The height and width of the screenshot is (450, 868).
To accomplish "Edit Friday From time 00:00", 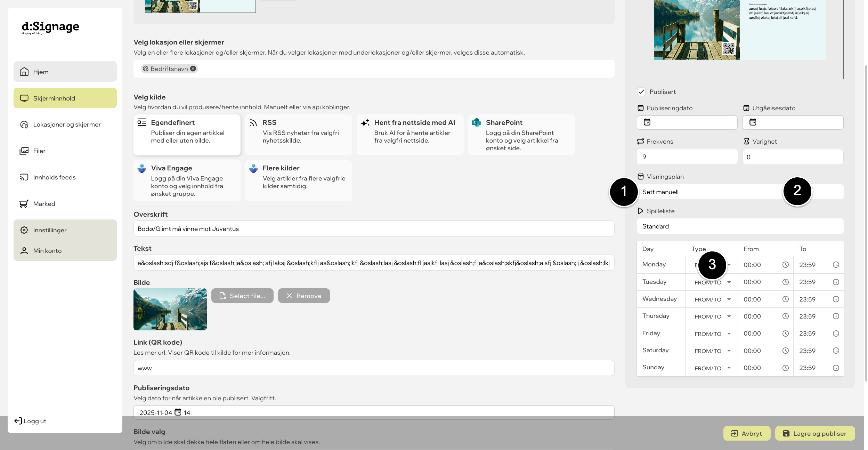I will tap(752, 334).
